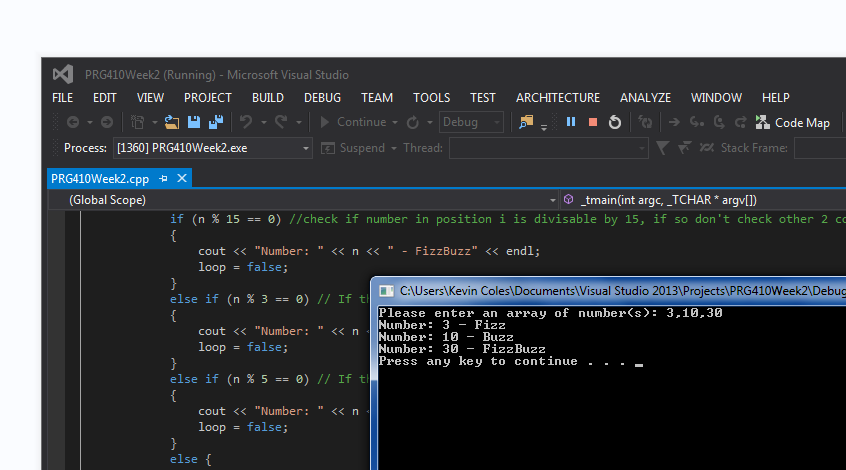
Task: Click the console window title bar icon
Action: tap(386, 291)
